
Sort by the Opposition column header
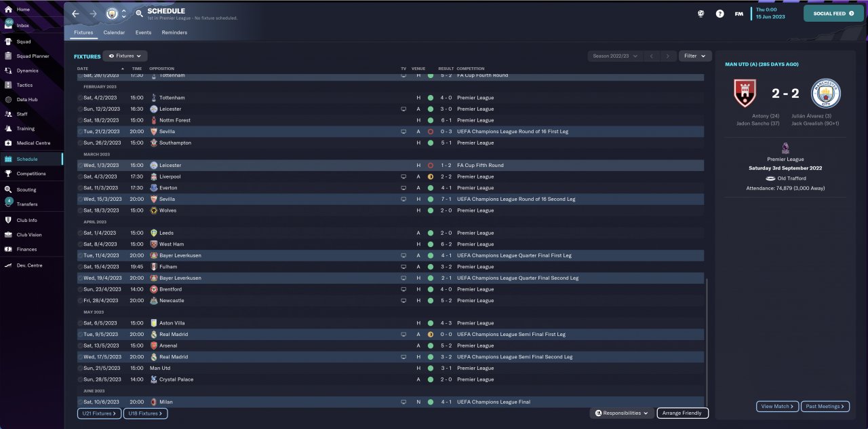(161, 69)
